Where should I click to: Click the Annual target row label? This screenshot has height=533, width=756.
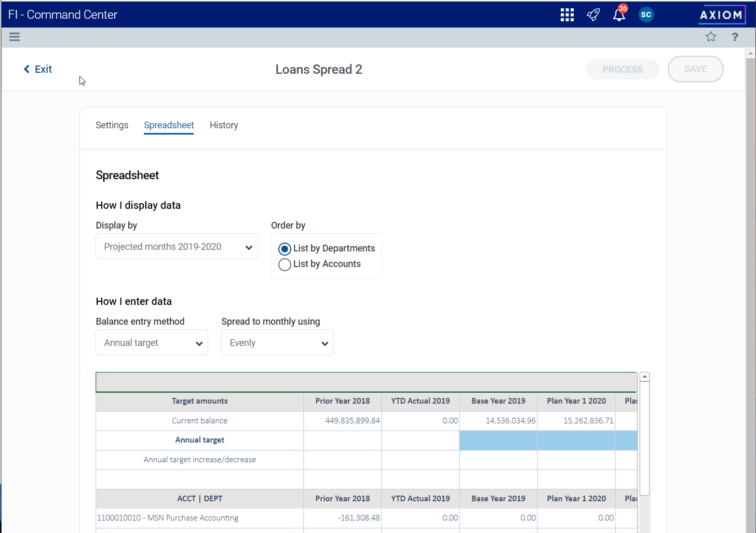[200, 440]
